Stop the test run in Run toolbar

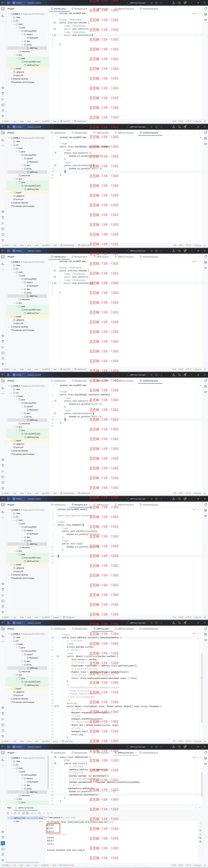(x=19, y=813)
